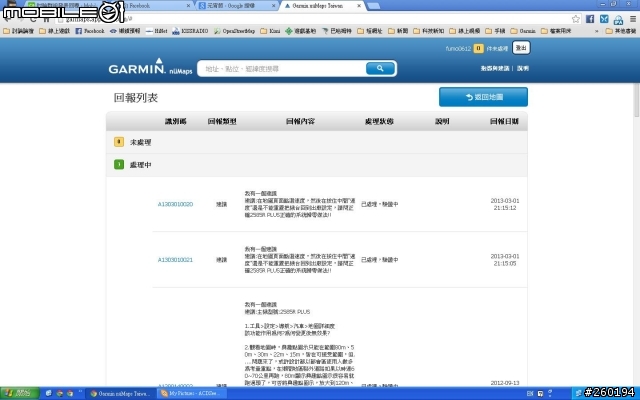Reload the page with refresh button
Screen dimensions: 640x400
pyautogui.click(x=33, y=19)
